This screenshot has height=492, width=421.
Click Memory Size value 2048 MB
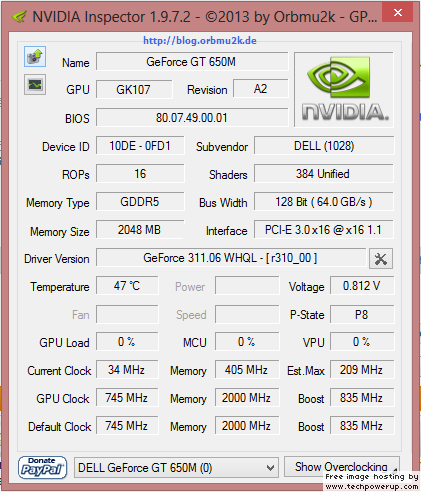tap(140, 230)
